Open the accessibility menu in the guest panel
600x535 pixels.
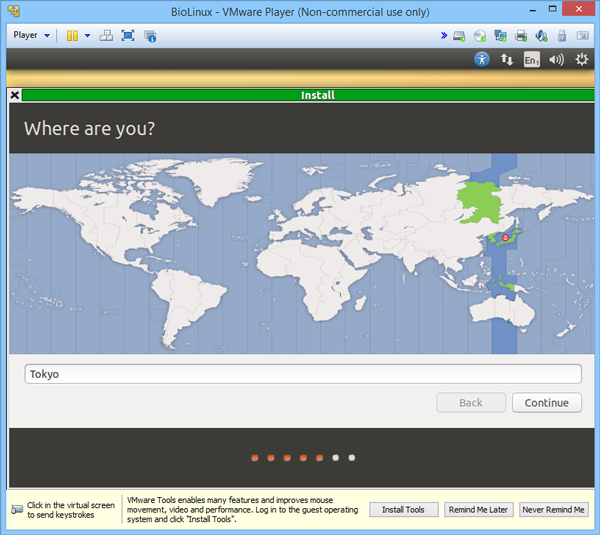coord(482,59)
